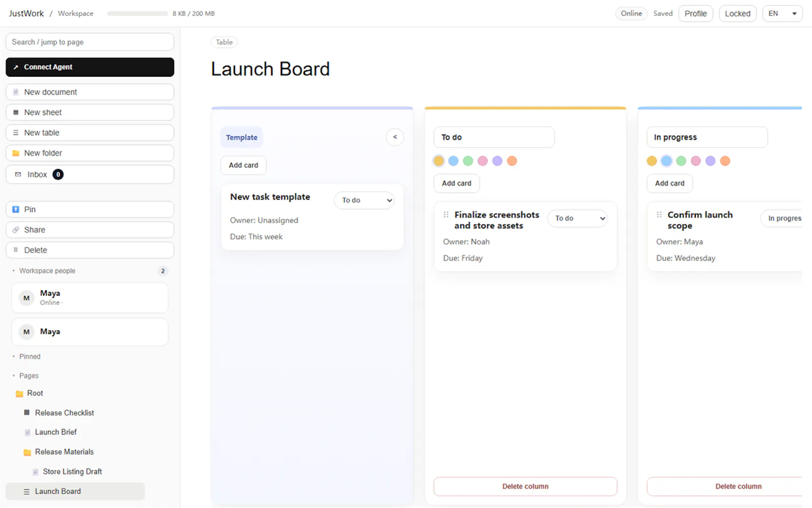Viewport: 812px width, 508px height.
Task: Choose yellow swatch for In progress column
Action: coord(652,161)
